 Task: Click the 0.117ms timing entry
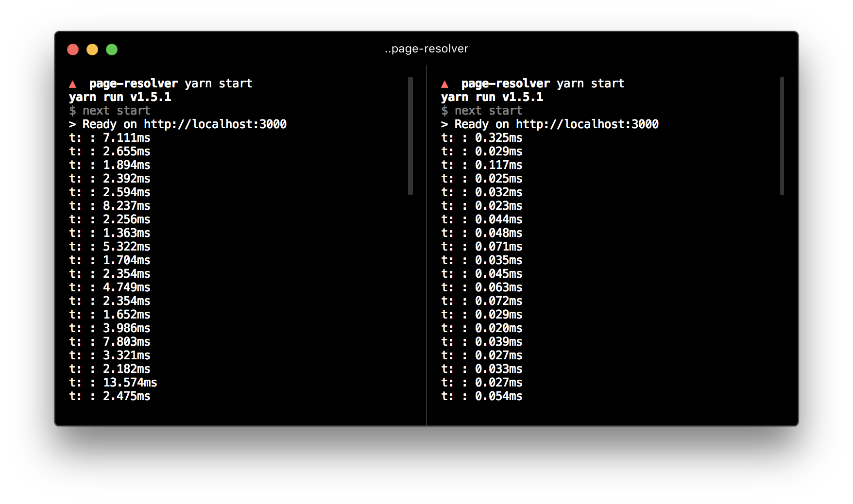(x=498, y=165)
